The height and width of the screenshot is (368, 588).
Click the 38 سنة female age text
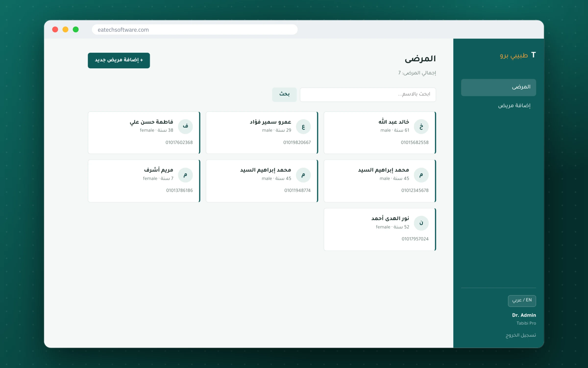(x=156, y=130)
